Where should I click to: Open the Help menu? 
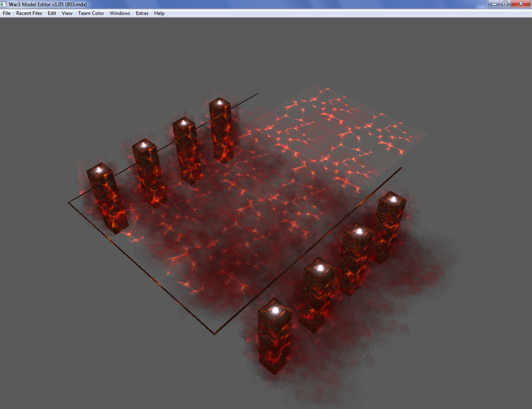pos(159,13)
